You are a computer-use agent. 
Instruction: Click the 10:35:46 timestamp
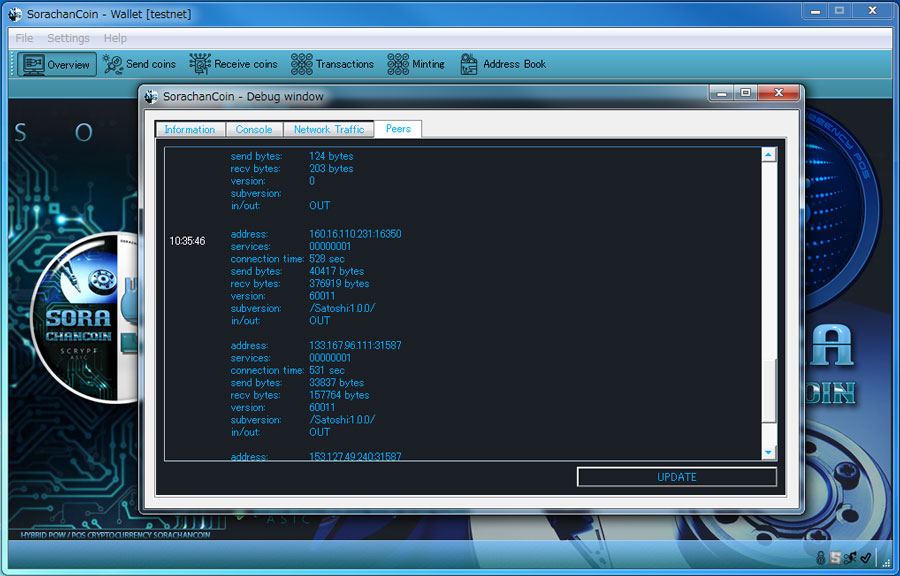pos(187,241)
